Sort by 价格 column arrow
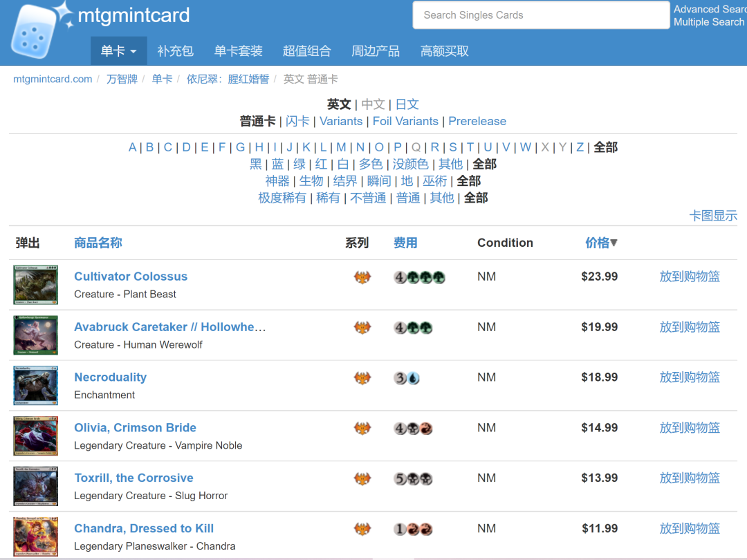747x560 pixels. pos(613,243)
